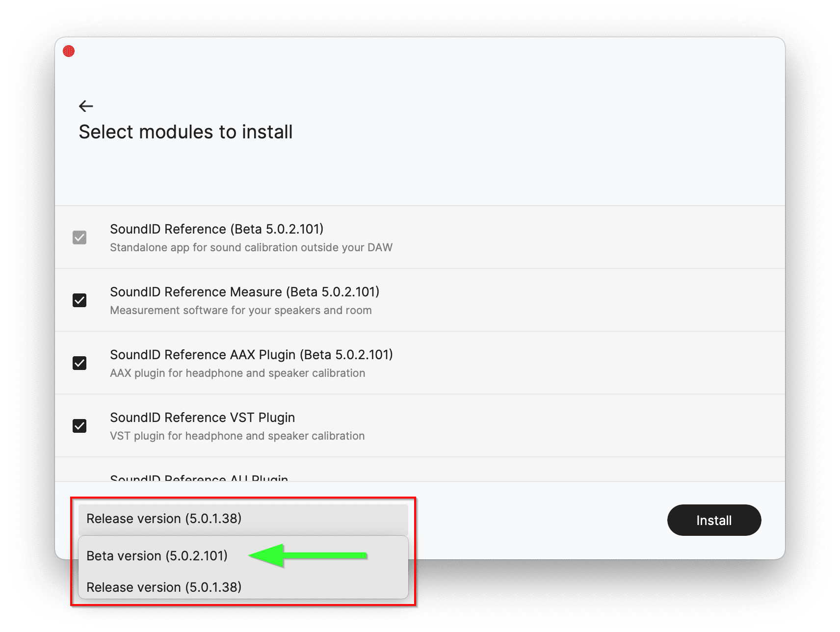The height and width of the screenshot is (632, 840).
Task: Click the 'Select modules to install' heading
Action: point(185,132)
